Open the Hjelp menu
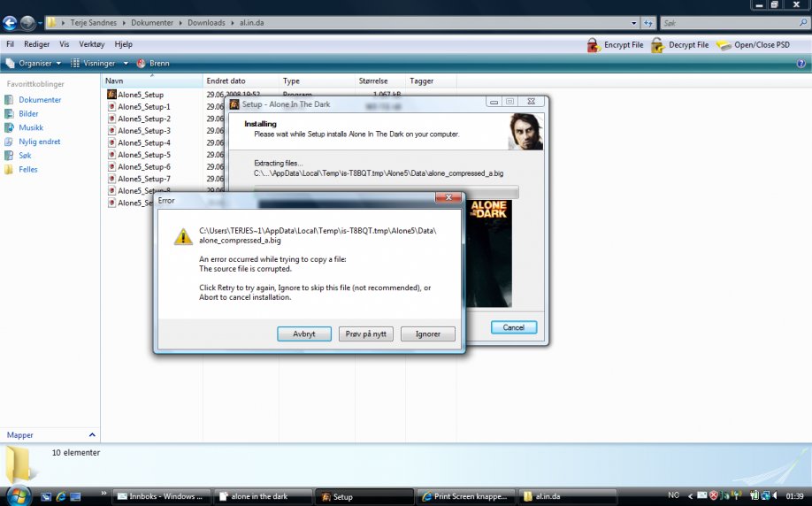 [x=123, y=44]
